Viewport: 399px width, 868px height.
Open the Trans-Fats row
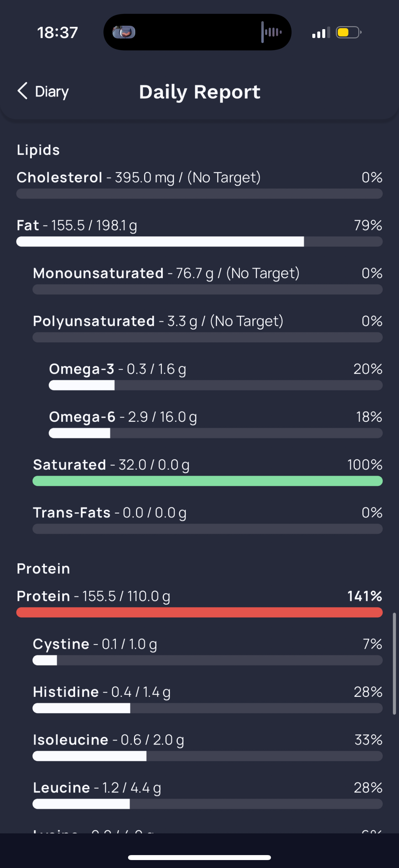pos(207,520)
